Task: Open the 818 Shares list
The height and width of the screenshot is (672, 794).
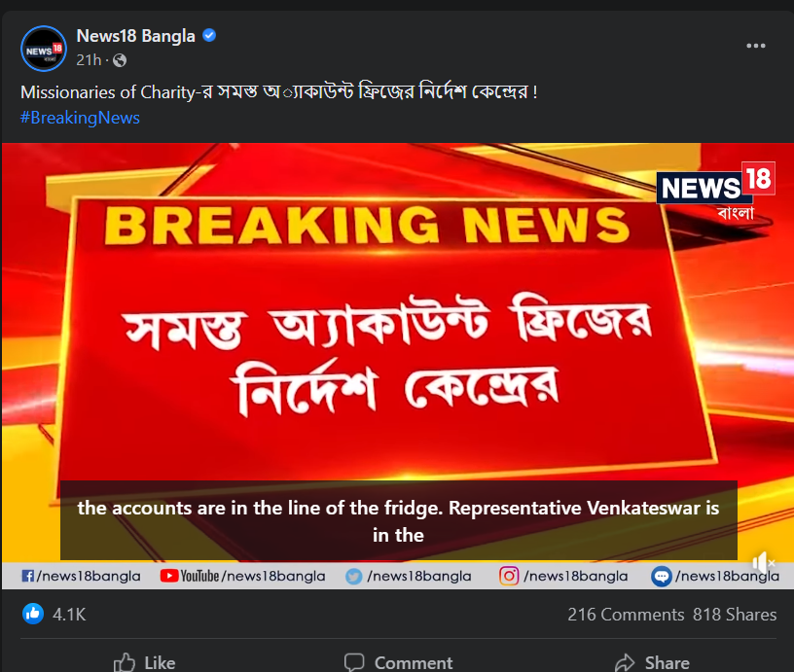Action: pyautogui.click(x=735, y=615)
